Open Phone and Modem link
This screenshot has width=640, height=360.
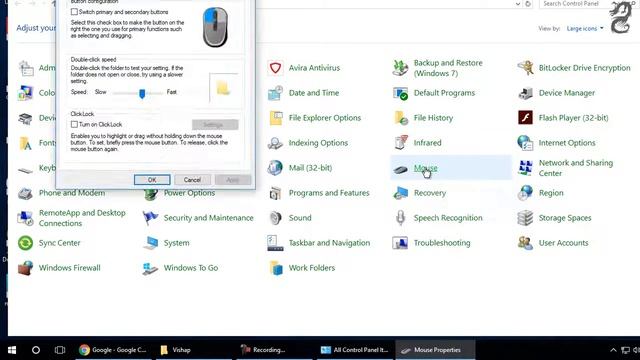tap(72, 193)
